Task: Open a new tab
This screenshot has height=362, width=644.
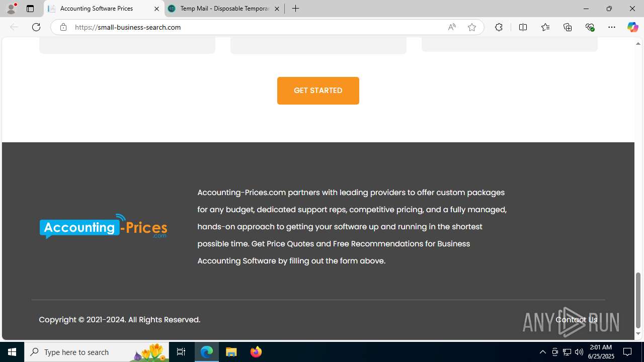Action: [x=296, y=9]
